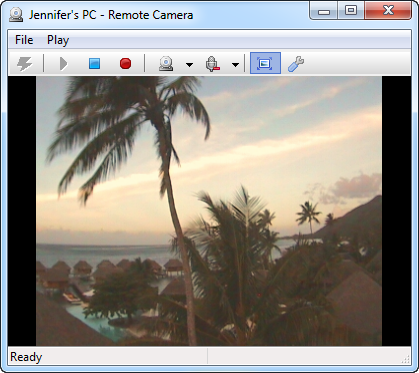This screenshot has height=373, width=419.
Task: Close the Remote Camera window
Action: [388, 11]
